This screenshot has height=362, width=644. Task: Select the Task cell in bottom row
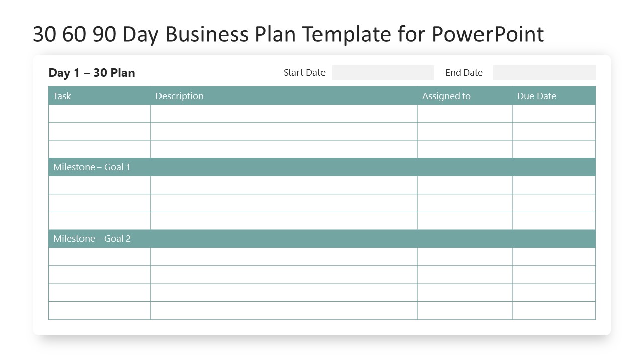[100, 310]
